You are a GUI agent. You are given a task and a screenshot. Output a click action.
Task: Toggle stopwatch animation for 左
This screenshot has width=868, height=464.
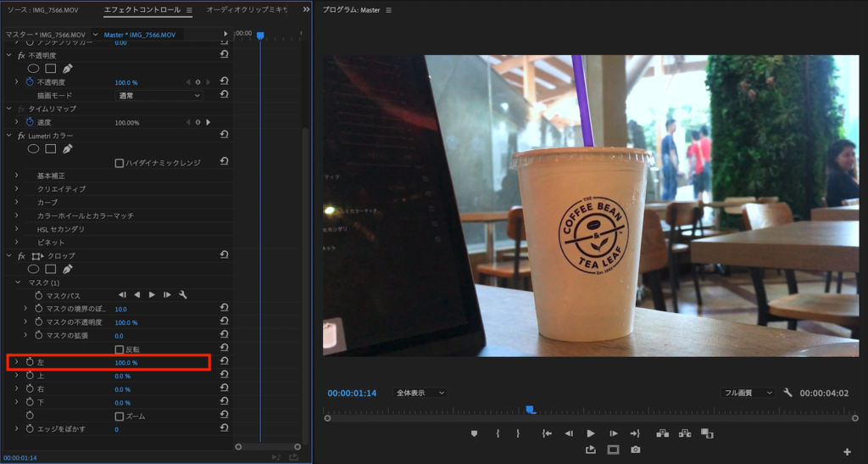click(30, 362)
